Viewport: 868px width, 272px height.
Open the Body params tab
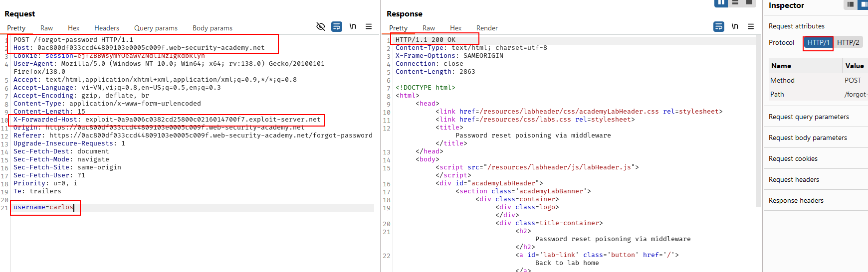(x=213, y=28)
